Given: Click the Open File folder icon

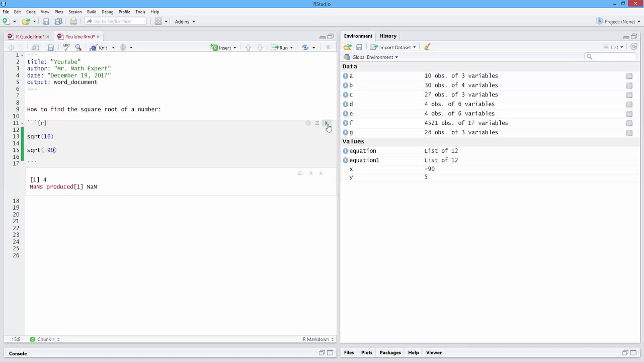Looking at the screenshot, I should [26, 21].
